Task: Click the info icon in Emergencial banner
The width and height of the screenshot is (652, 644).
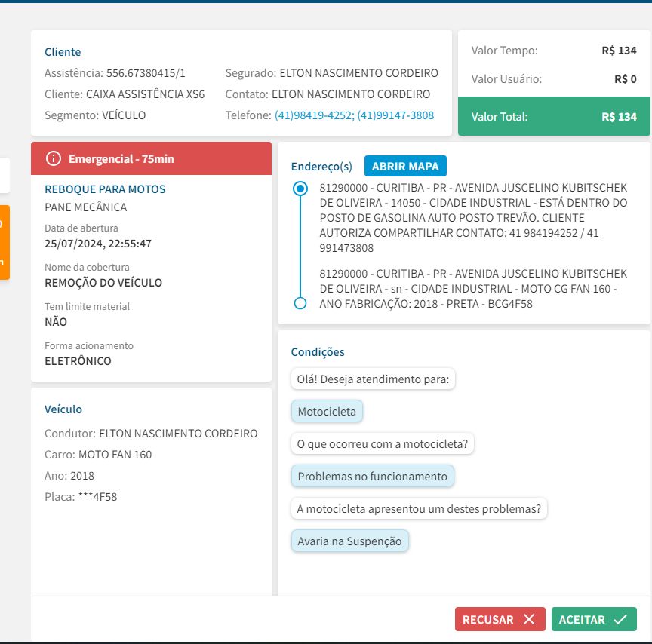Action: pos(54,159)
